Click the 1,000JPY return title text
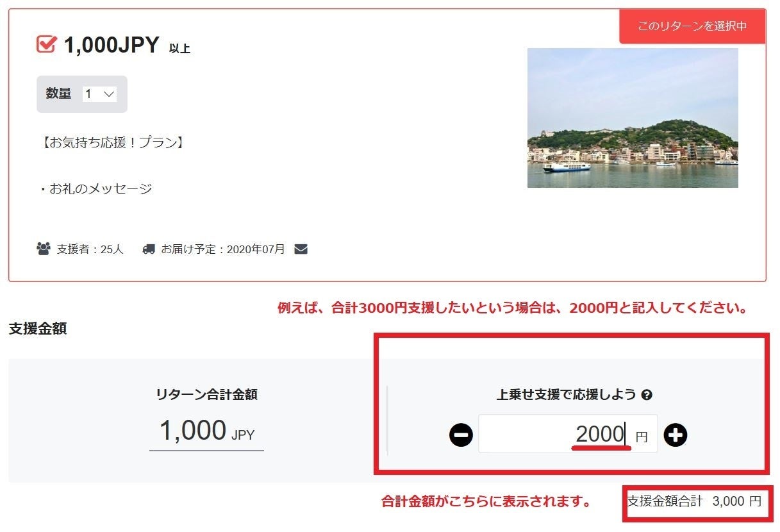 click(112, 45)
